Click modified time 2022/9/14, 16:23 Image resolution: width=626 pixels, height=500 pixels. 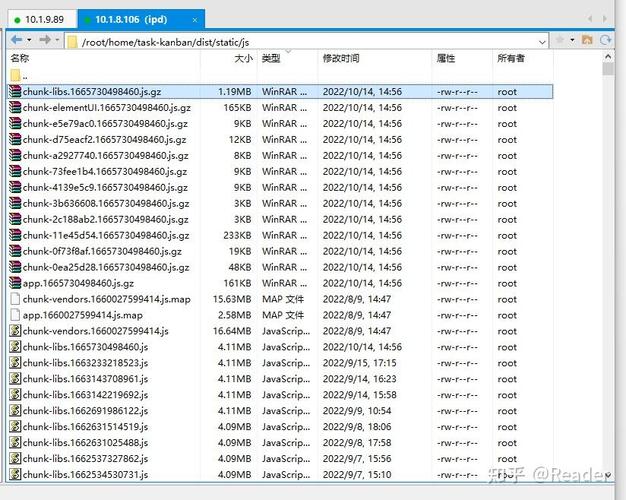[359, 379]
